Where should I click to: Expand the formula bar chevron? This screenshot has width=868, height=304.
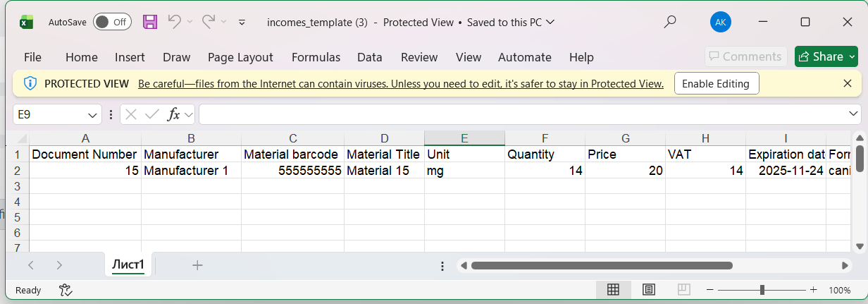click(x=853, y=114)
